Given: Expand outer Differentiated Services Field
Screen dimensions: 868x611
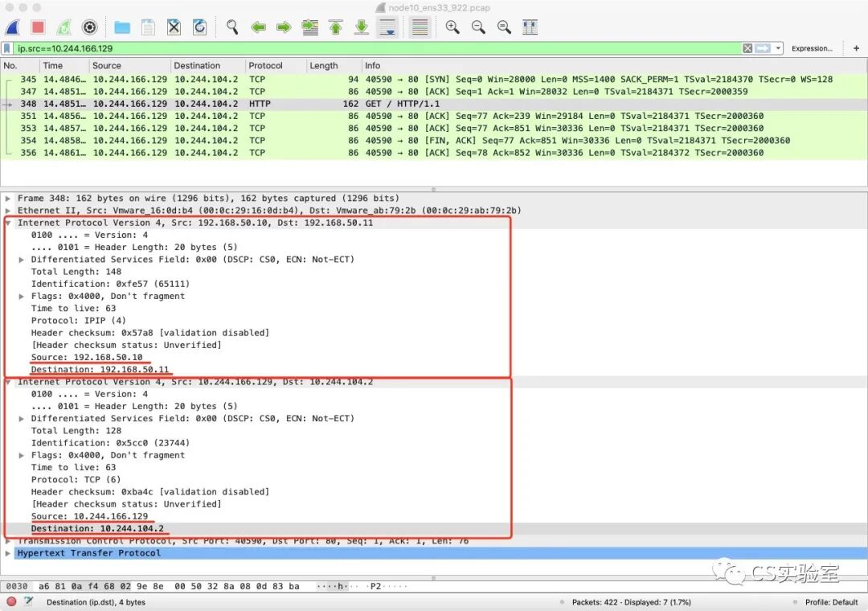Looking at the screenshot, I should [21, 259].
